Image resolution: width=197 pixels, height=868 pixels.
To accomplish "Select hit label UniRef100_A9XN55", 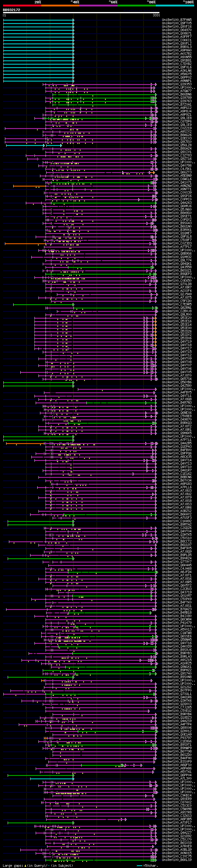I will click(177, 57).
